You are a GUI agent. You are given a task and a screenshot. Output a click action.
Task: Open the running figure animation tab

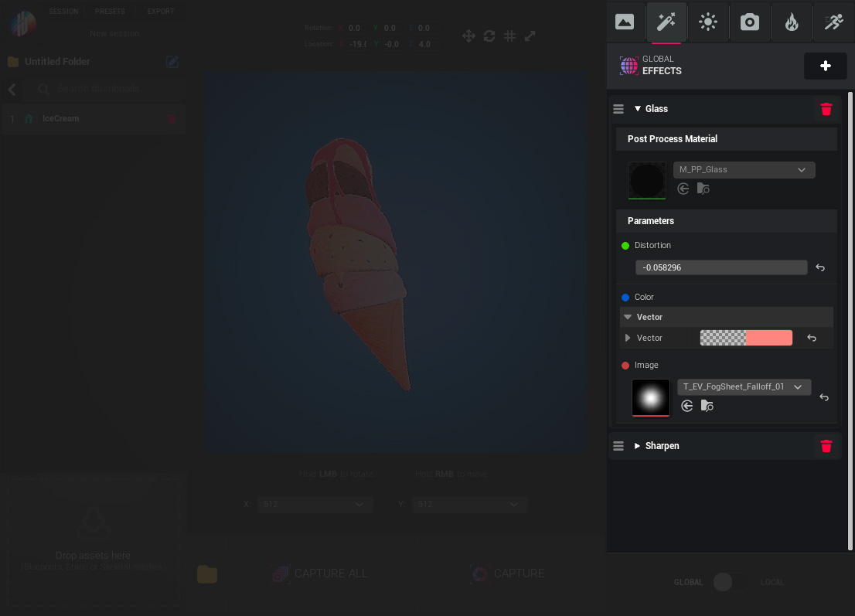point(833,22)
